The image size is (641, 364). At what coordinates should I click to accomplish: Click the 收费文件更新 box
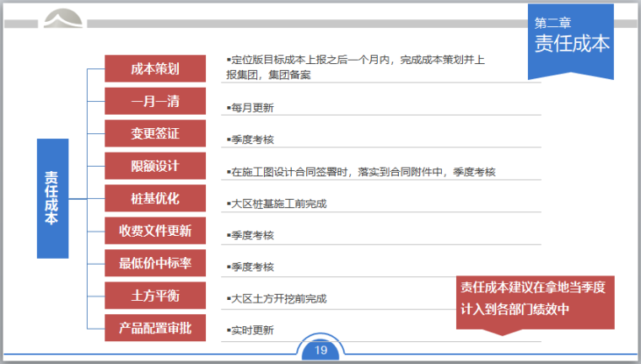(x=155, y=230)
